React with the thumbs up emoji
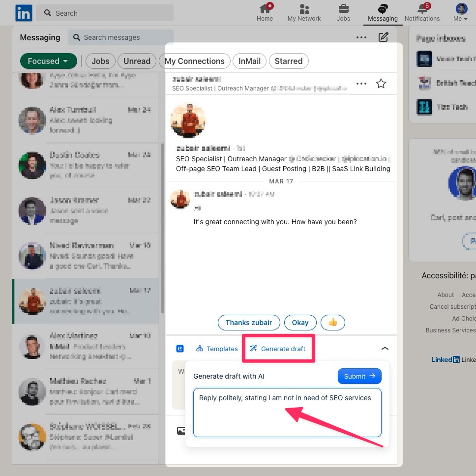 (x=333, y=323)
